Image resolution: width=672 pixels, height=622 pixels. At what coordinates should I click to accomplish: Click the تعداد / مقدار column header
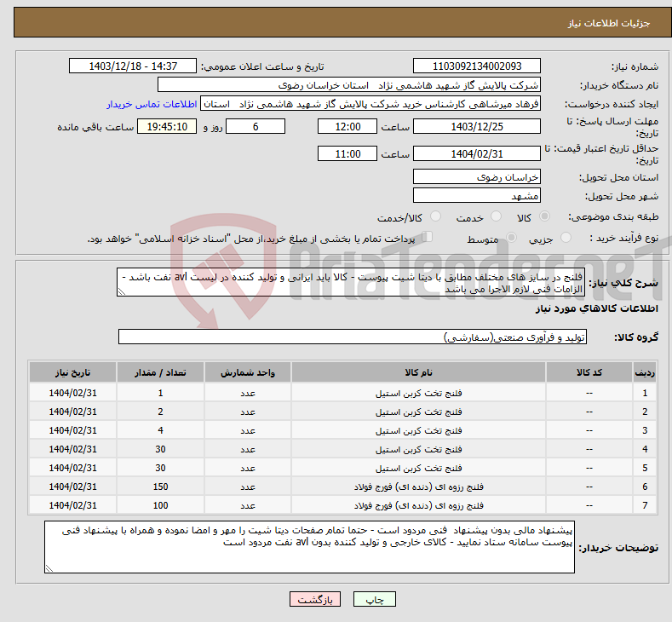click(160, 372)
